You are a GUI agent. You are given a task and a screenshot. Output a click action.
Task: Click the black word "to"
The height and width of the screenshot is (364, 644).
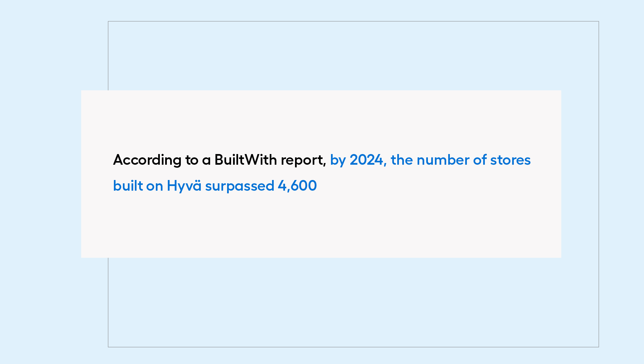[x=192, y=160]
